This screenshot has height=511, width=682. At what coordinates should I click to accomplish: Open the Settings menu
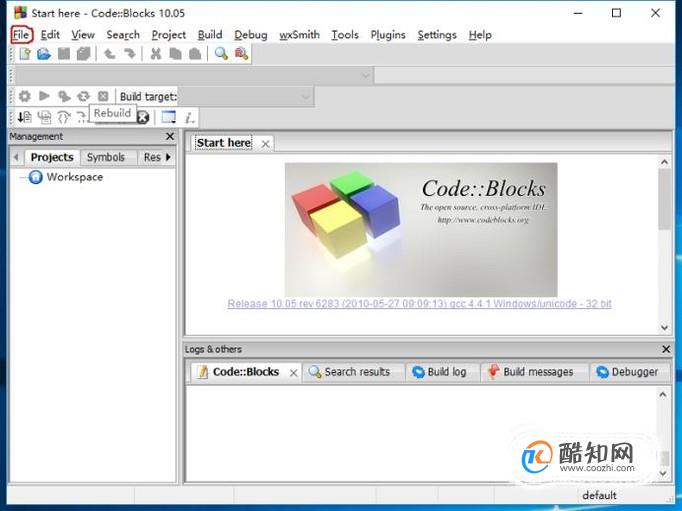tap(437, 35)
